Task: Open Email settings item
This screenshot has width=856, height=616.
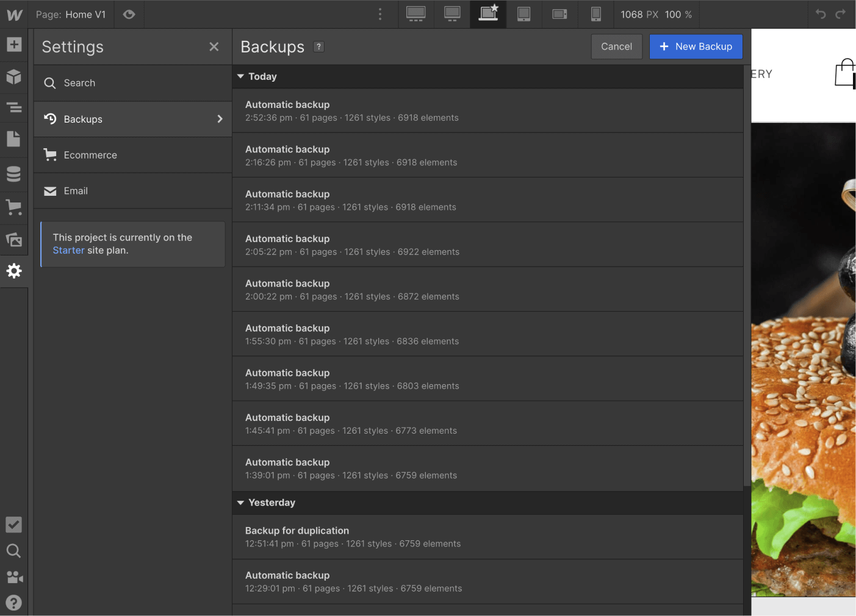Action: [x=133, y=191]
